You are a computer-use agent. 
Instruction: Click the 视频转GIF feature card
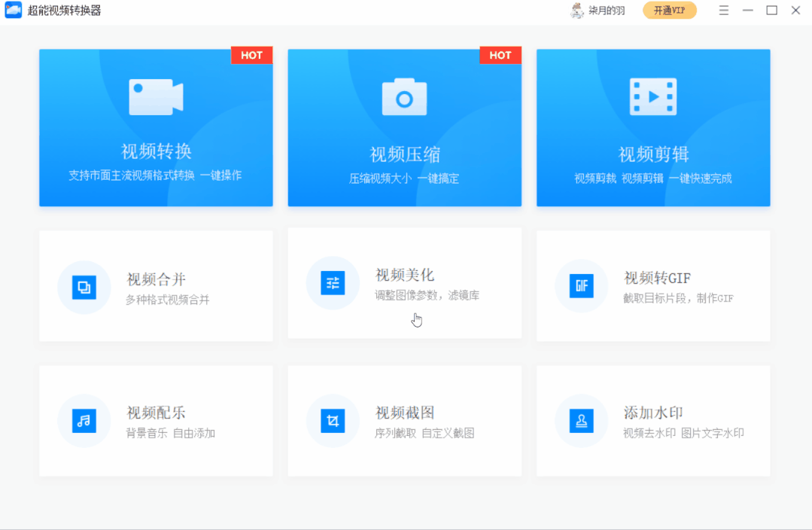(x=652, y=286)
